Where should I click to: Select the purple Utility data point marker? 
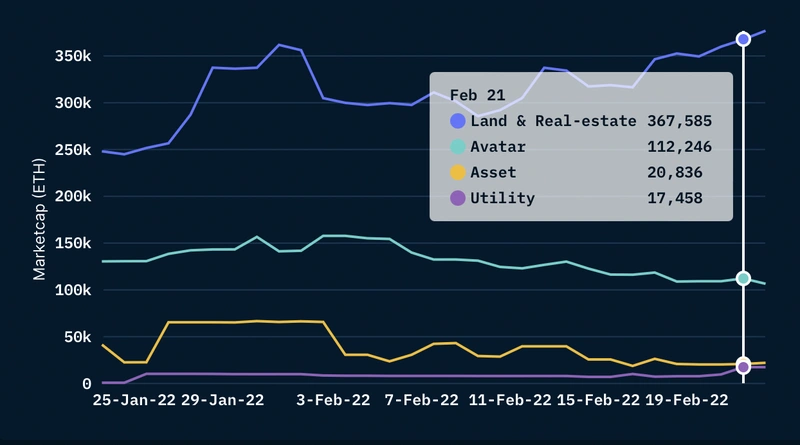click(743, 368)
